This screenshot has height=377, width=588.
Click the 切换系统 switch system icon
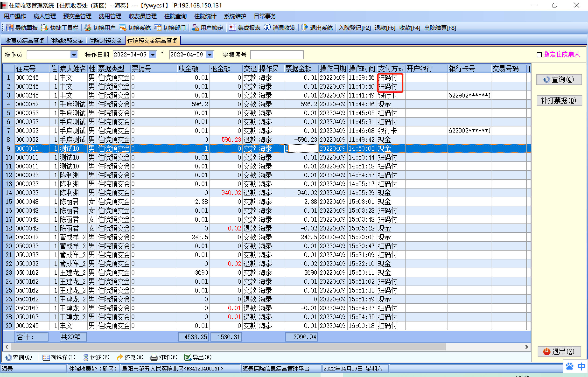(122, 28)
